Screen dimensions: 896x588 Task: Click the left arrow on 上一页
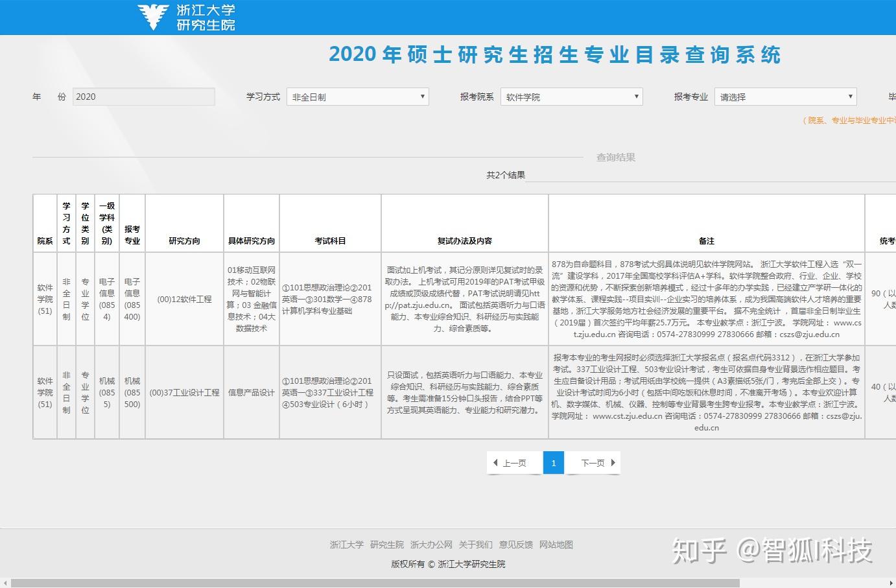pos(495,463)
